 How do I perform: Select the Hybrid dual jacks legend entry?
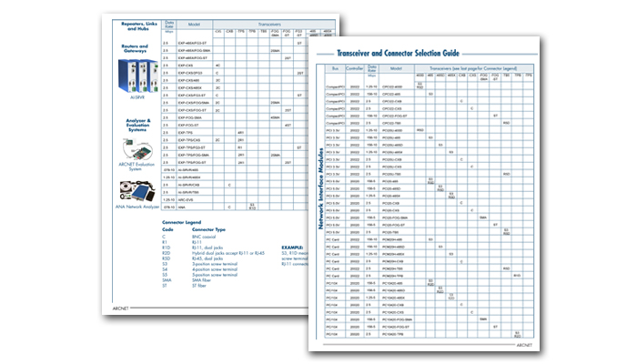coord(227,251)
